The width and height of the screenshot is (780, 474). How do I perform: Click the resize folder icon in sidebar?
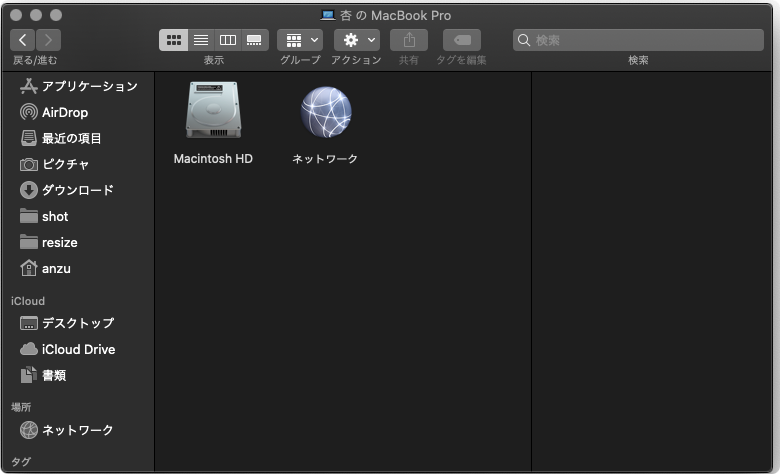29,242
